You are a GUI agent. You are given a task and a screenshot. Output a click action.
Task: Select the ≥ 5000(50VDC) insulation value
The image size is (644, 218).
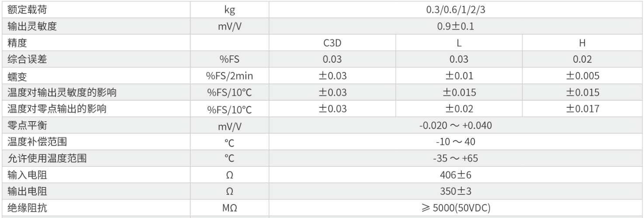coord(456,208)
